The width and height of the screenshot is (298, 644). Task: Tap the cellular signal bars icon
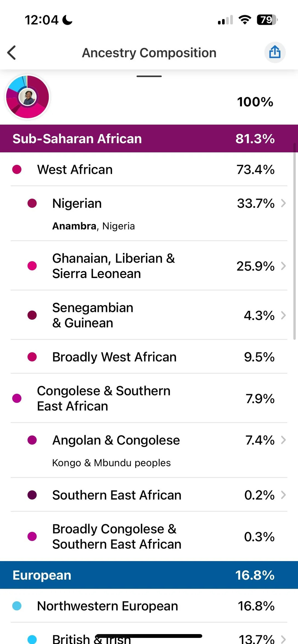[x=225, y=20]
